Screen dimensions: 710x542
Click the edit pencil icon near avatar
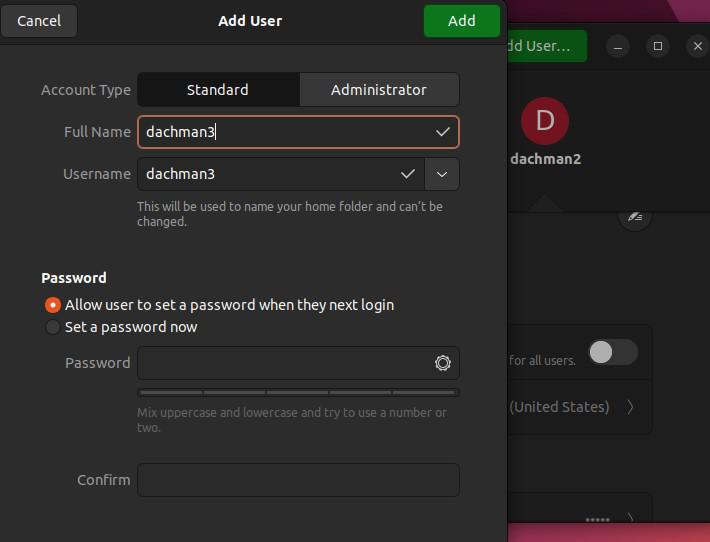coord(634,216)
